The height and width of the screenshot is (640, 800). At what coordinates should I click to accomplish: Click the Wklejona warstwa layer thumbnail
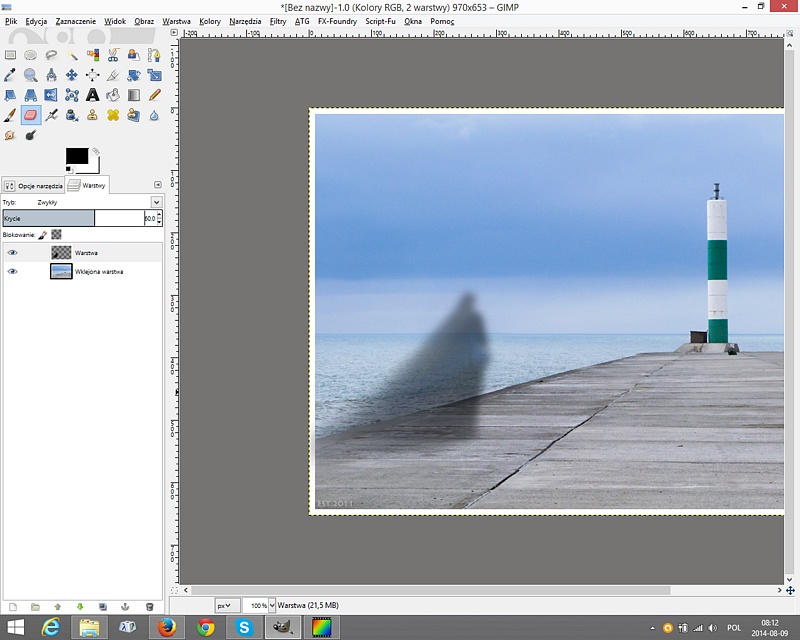point(61,271)
